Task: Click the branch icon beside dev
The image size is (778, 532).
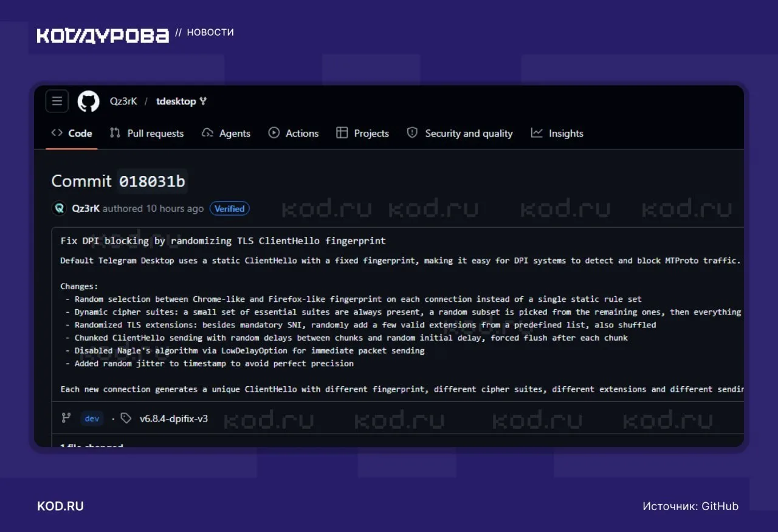Action: coord(66,418)
